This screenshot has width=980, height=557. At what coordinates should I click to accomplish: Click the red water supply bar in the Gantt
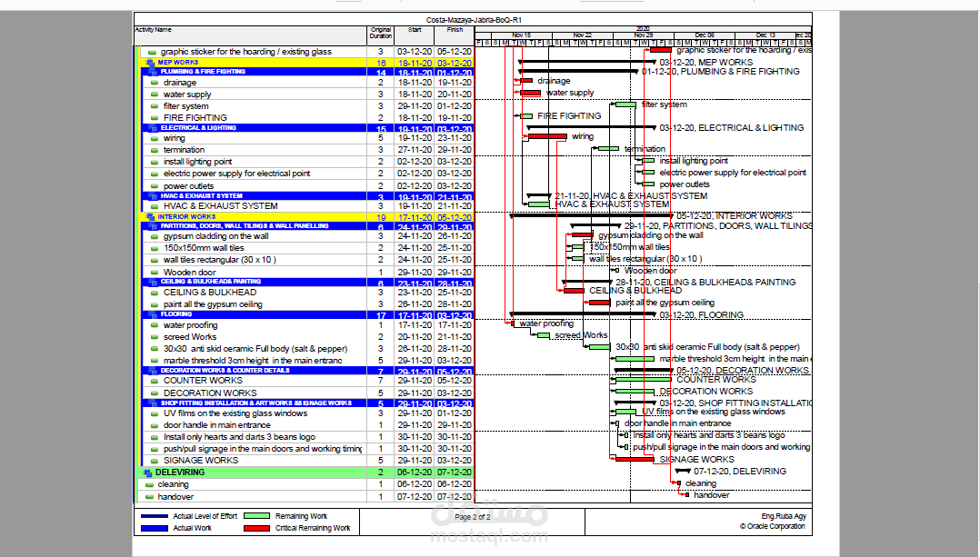531,93
